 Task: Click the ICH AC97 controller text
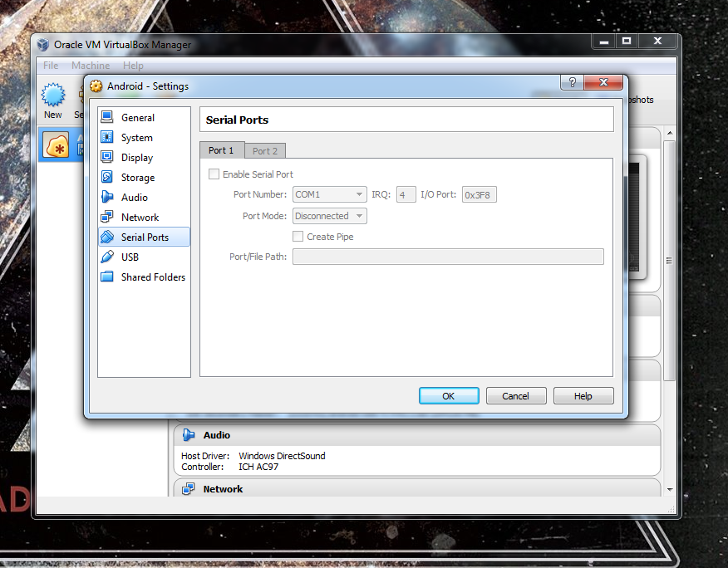tap(258, 467)
